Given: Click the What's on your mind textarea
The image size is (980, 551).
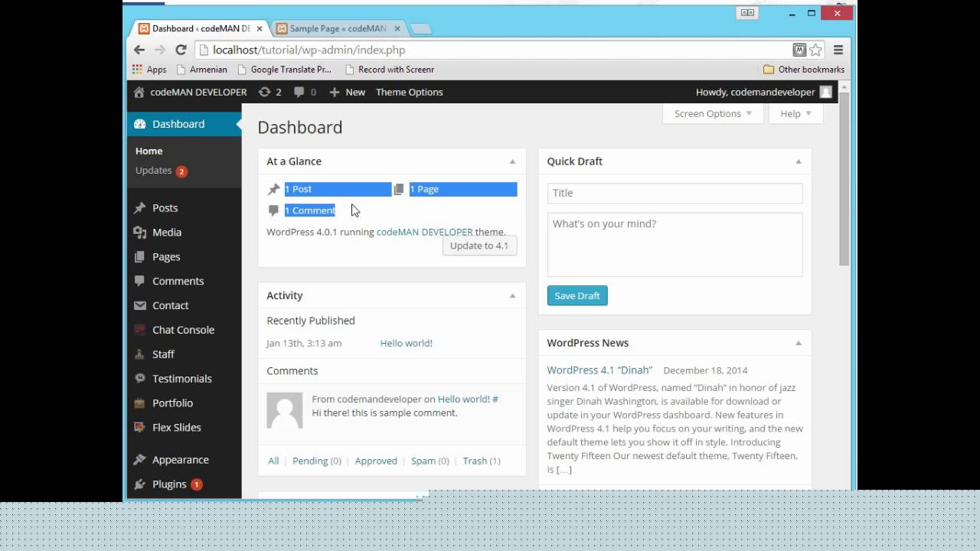Looking at the screenshot, I should (675, 245).
